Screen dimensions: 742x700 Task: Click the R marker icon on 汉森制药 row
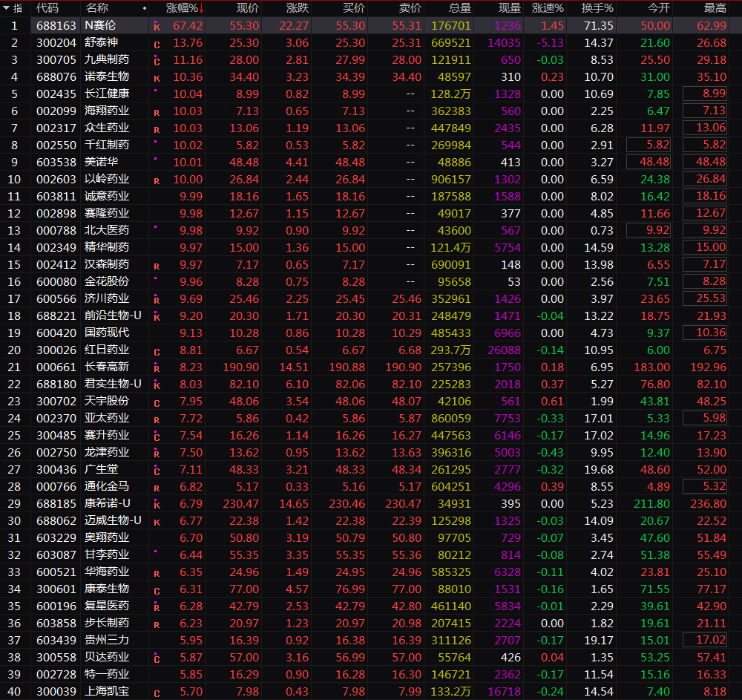tap(157, 266)
